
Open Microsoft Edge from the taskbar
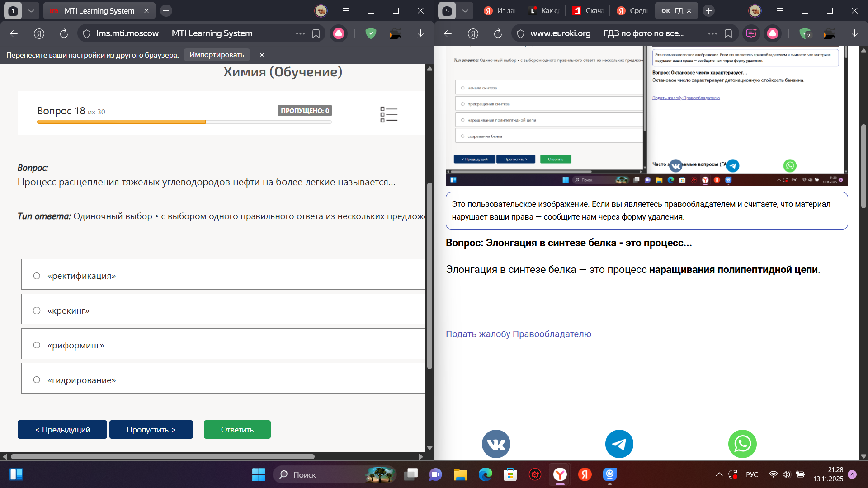coord(486,474)
